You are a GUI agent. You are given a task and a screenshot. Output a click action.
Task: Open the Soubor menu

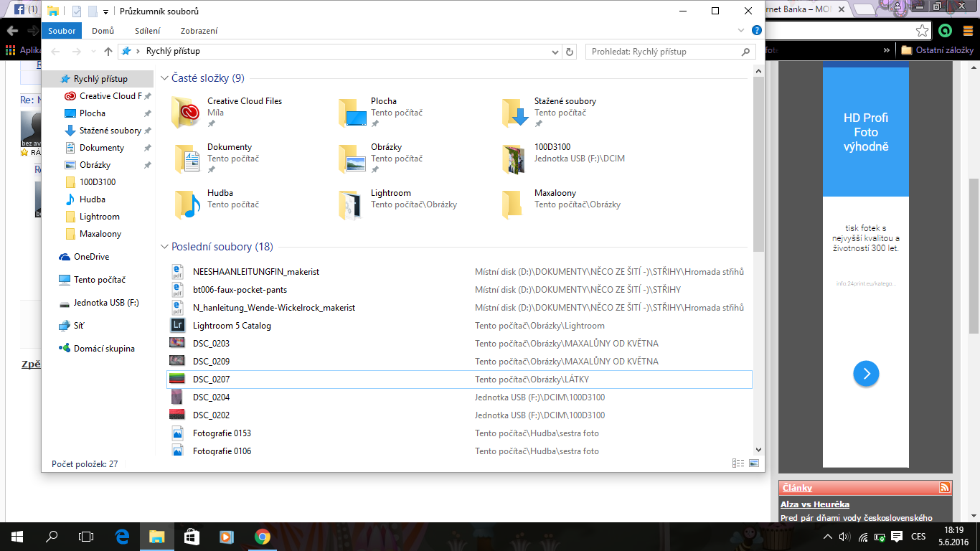tap(62, 31)
